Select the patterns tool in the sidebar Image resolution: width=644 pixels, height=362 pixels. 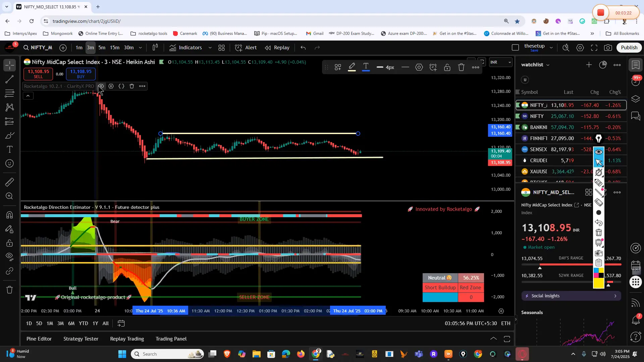[10, 107]
